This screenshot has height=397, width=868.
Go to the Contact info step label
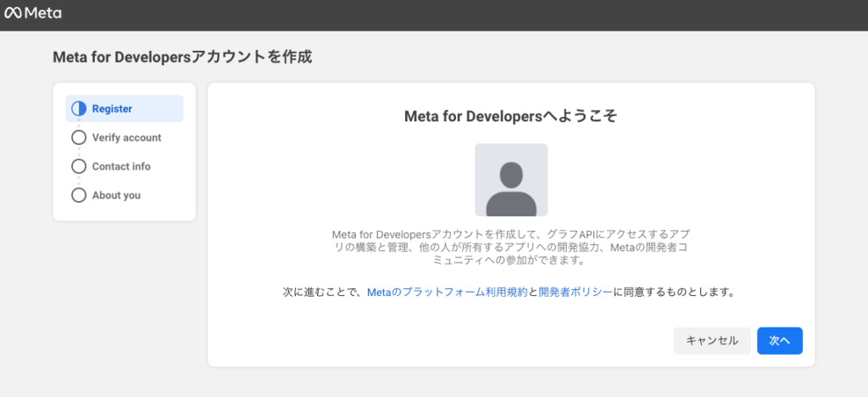[121, 166]
